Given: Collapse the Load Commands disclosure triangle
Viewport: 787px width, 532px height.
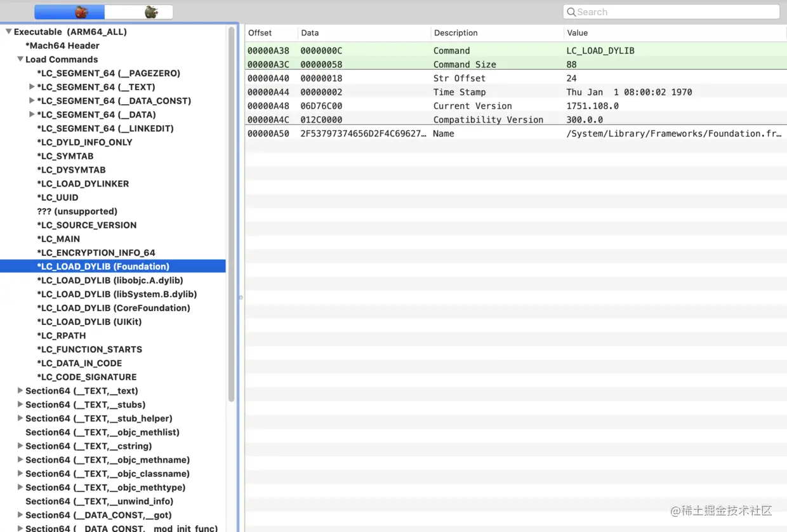Looking at the screenshot, I should [x=20, y=59].
